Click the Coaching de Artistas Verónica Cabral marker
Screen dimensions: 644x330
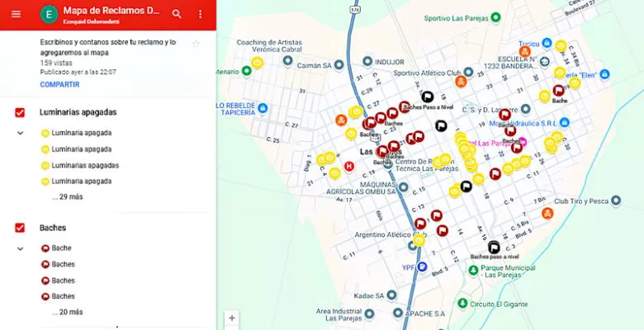pos(287,61)
